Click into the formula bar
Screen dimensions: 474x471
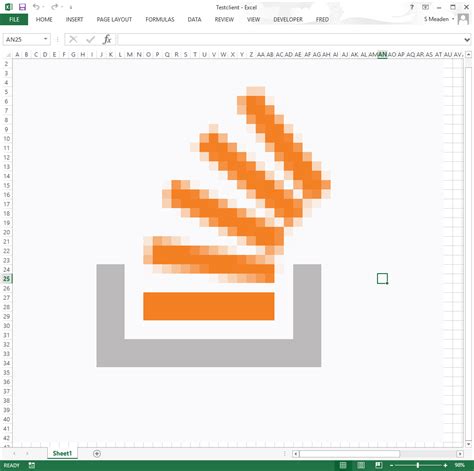pos(289,39)
